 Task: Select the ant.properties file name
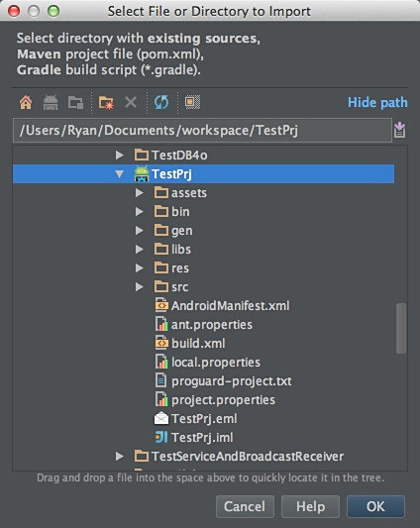pyautogui.click(x=212, y=325)
